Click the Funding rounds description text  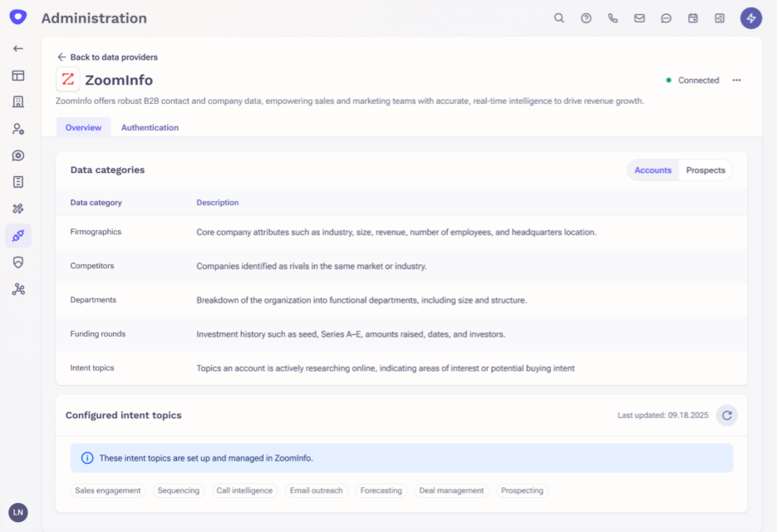tap(351, 334)
